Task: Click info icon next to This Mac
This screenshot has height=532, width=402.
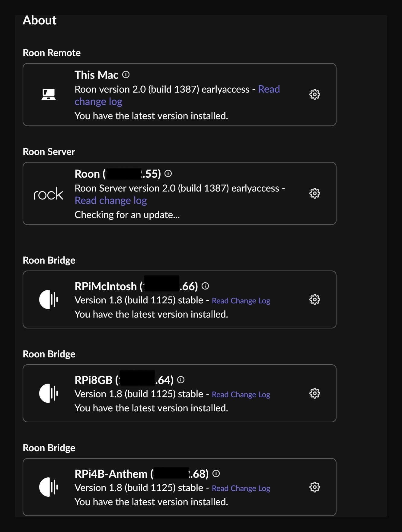Action: [126, 74]
